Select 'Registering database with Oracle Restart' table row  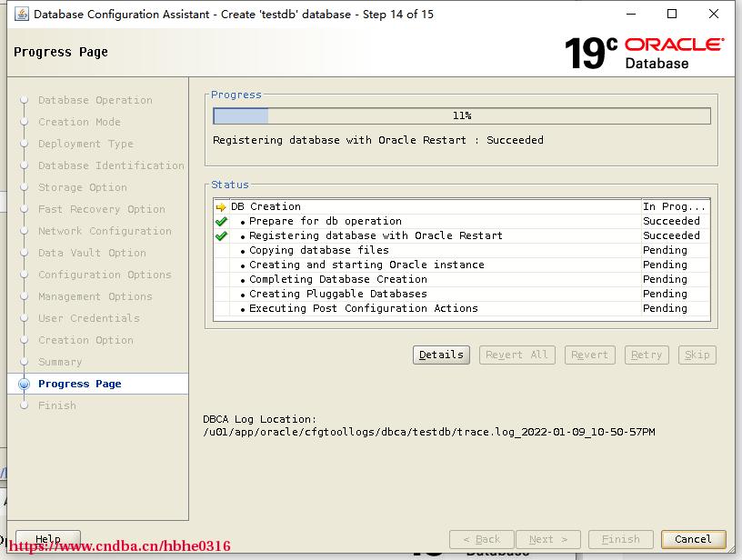tap(462, 235)
